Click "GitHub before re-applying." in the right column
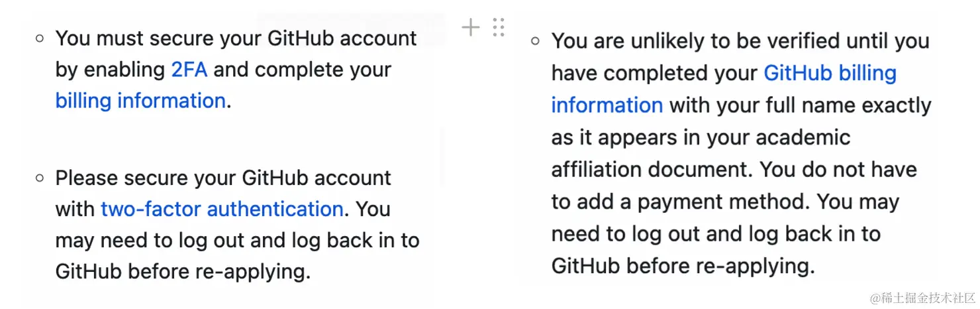This screenshot has height=309, width=980. [683, 266]
